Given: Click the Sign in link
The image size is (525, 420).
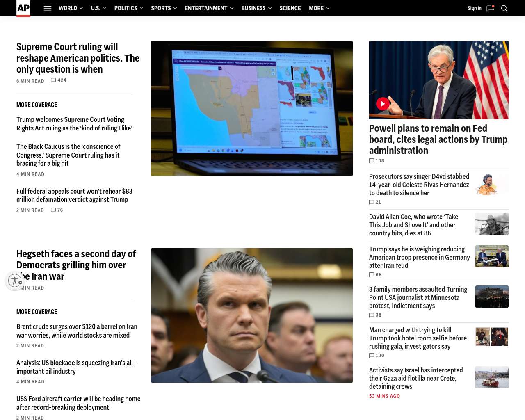Looking at the screenshot, I should 474,8.
